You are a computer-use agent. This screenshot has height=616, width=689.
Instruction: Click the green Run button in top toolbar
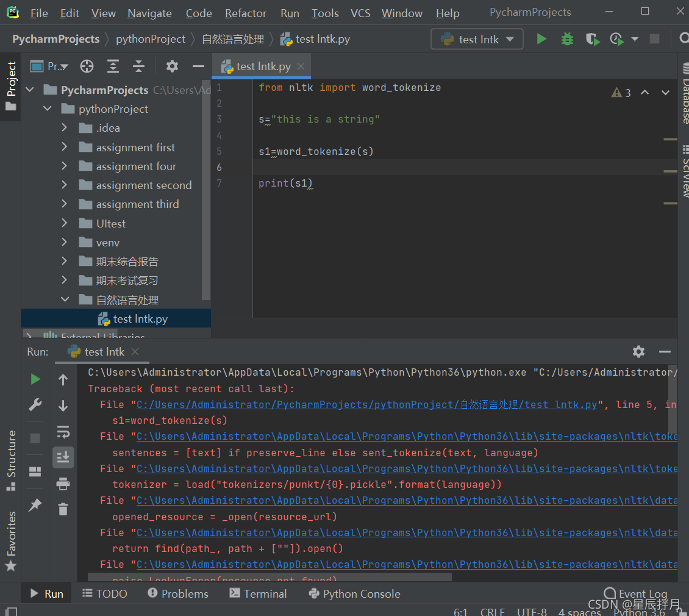541,39
